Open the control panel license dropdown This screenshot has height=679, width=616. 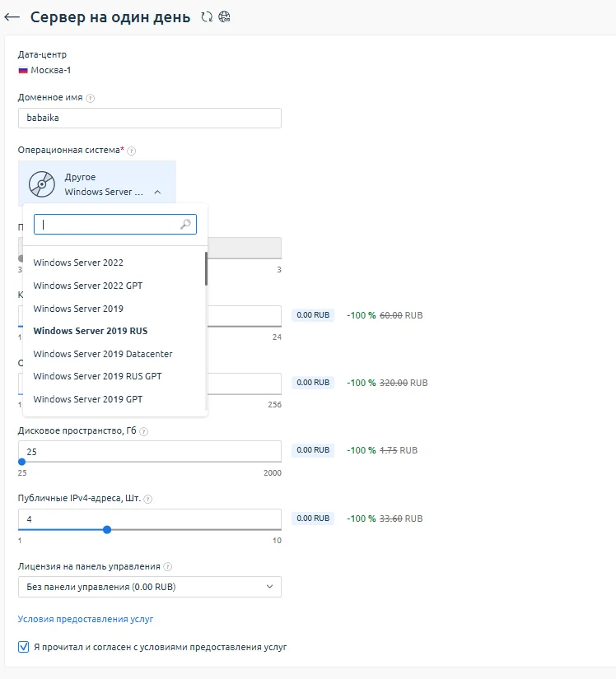(x=149, y=587)
